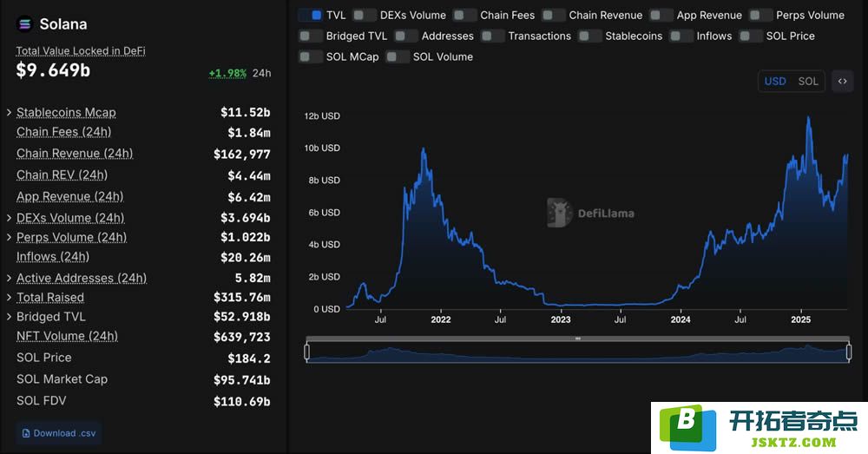Click the Chain Revenue value $162,977
The height and width of the screenshot is (454, 868).
pyautogui.click(x=242, y=154)
